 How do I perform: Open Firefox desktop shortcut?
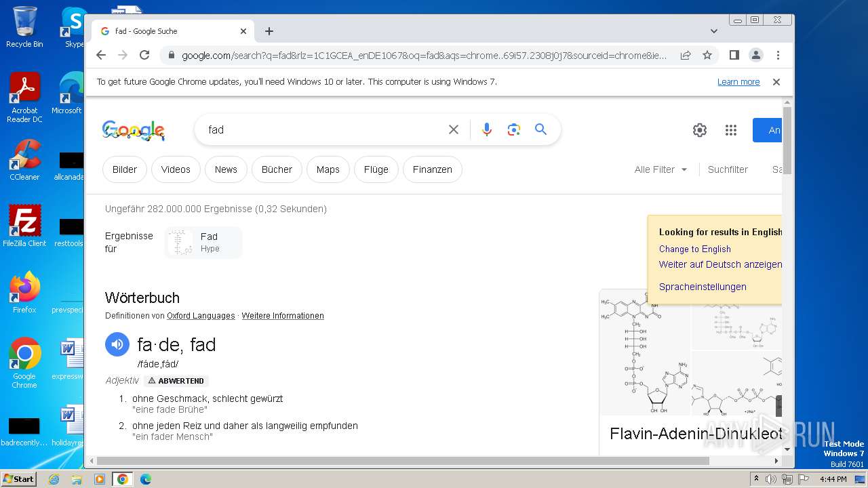click(x=24, y=293)
